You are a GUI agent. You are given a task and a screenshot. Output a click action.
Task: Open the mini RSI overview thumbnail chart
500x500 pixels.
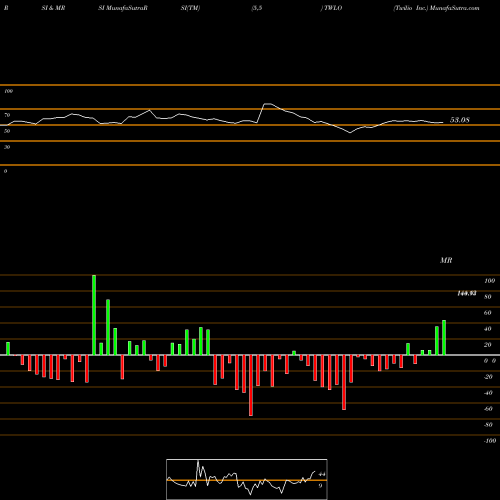point(247,479)
